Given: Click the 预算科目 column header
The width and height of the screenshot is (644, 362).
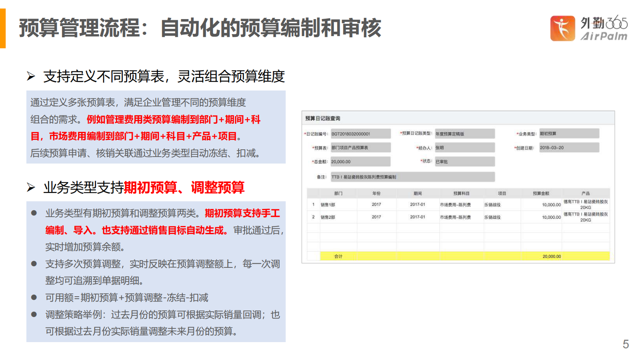Looking at the screenshot, I should pos(461,193).
